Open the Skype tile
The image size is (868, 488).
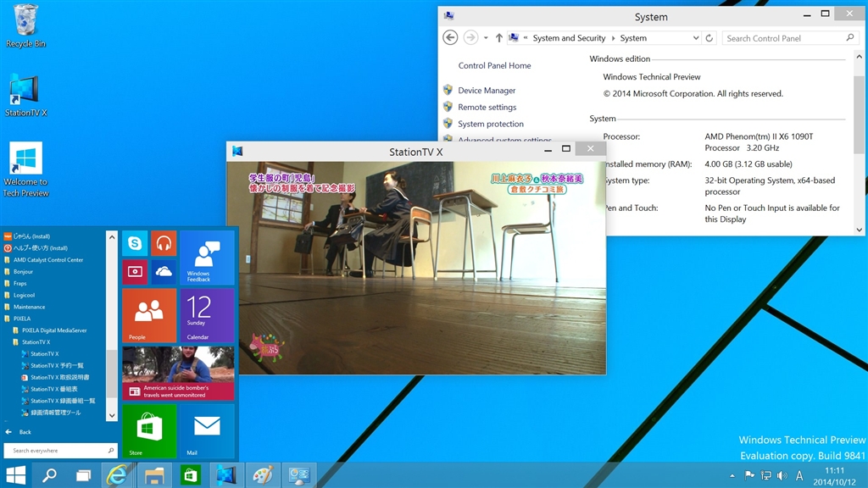pos(135,244)
